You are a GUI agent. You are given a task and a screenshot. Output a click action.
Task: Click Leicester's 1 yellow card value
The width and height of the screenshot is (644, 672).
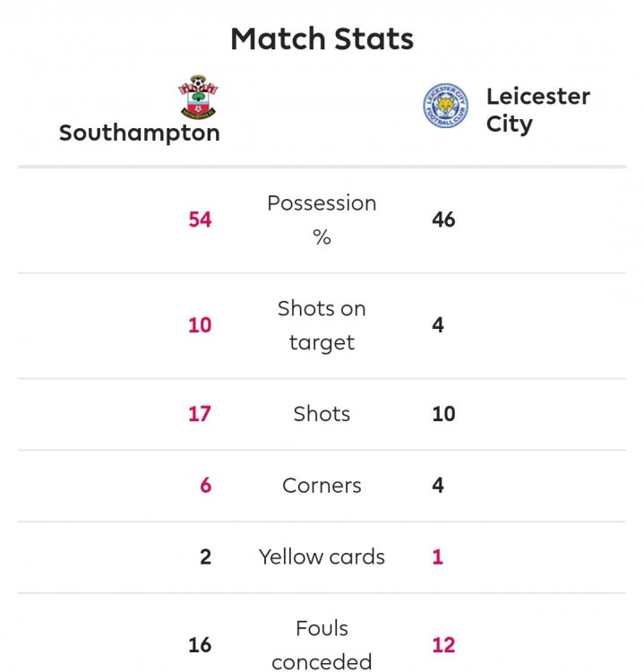click(x=438, y=557)
